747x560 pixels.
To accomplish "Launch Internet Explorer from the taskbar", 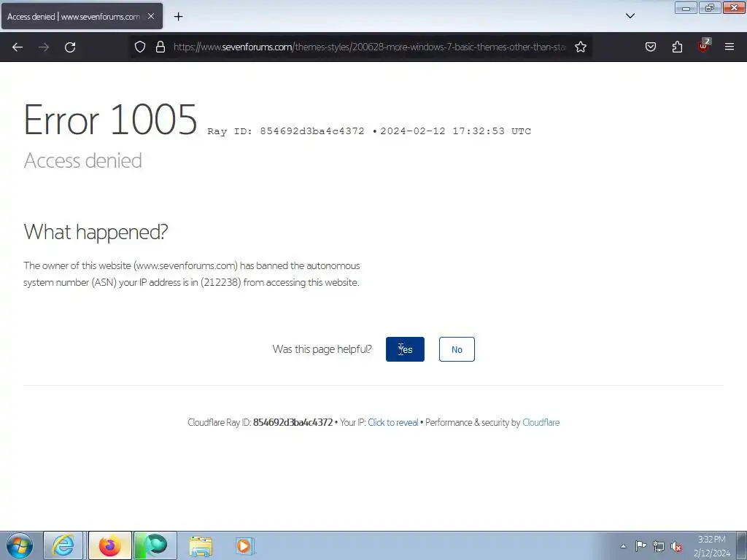I will tap(63, 545).
